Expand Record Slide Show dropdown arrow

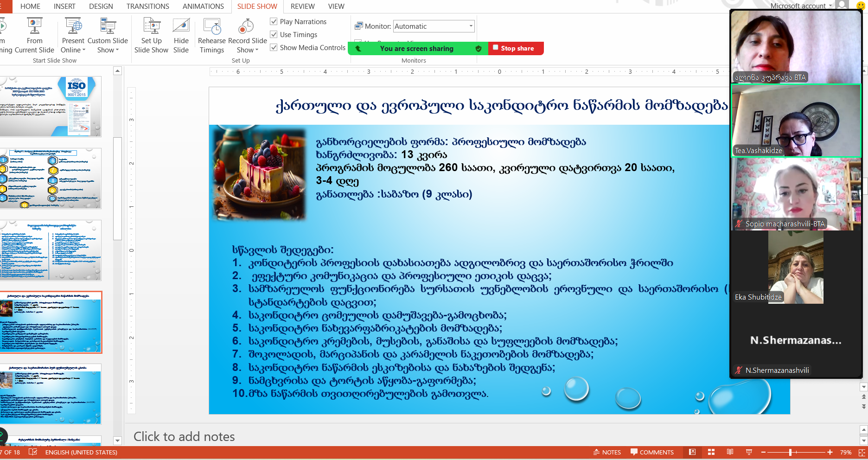(257, 50)
